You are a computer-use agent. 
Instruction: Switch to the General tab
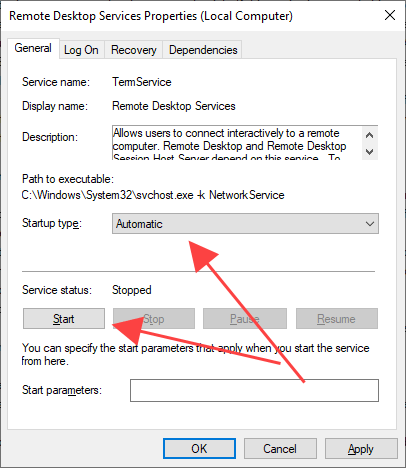[33, 48]
